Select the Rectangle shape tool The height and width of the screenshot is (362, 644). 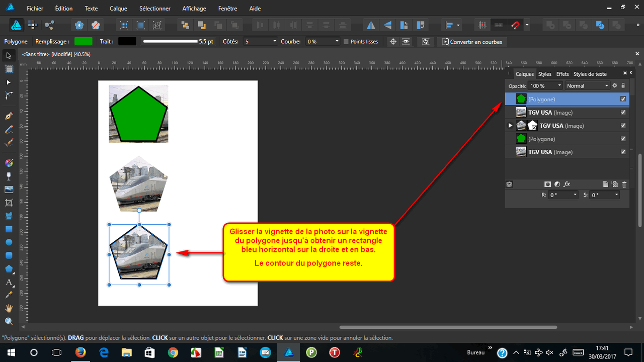pos(9,229)
